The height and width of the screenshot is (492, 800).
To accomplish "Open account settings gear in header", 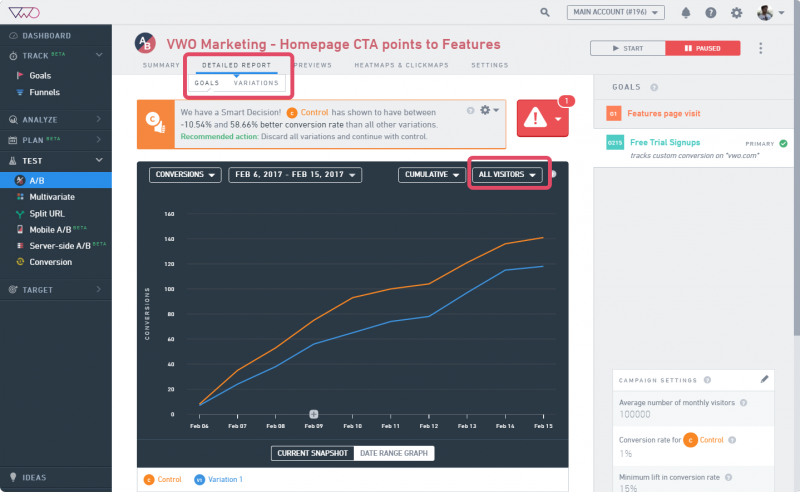I will [x=736, y=13].
